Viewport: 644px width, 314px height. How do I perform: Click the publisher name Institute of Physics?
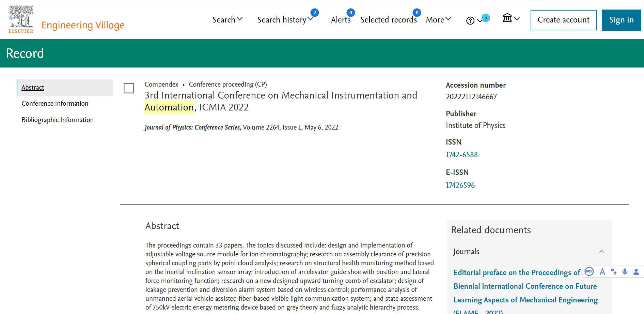point(476,125)
